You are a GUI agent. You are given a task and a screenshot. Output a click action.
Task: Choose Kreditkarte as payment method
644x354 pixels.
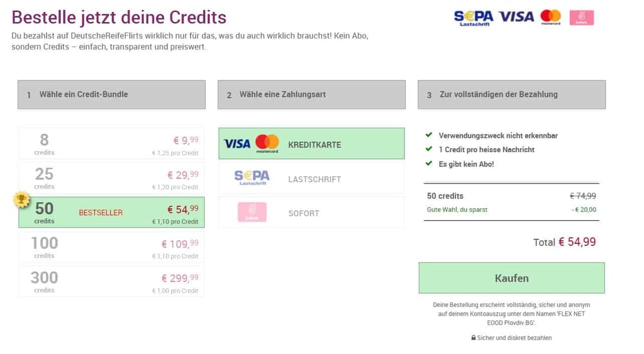click(312, 143)
